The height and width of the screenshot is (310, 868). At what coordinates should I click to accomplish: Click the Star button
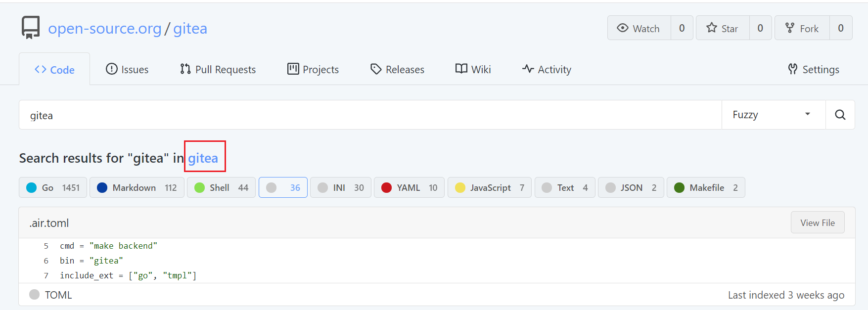coord(723,28)
